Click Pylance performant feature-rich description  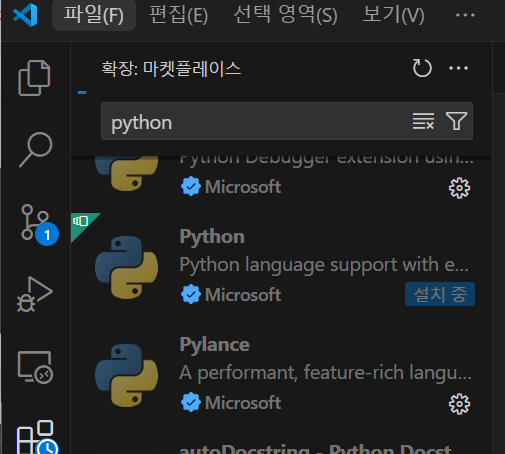point(325,373)
